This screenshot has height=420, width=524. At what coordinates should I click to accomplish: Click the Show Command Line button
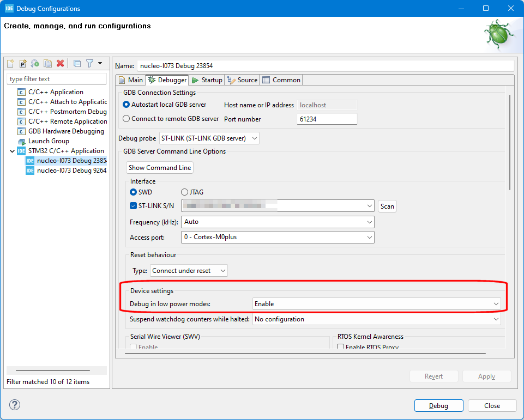click(159, 167)
